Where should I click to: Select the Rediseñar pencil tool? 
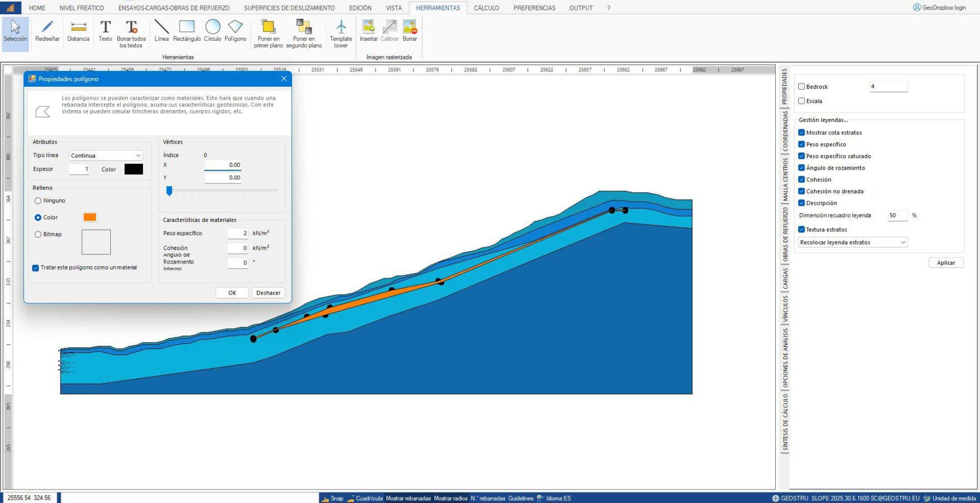[x=47, y=31]
